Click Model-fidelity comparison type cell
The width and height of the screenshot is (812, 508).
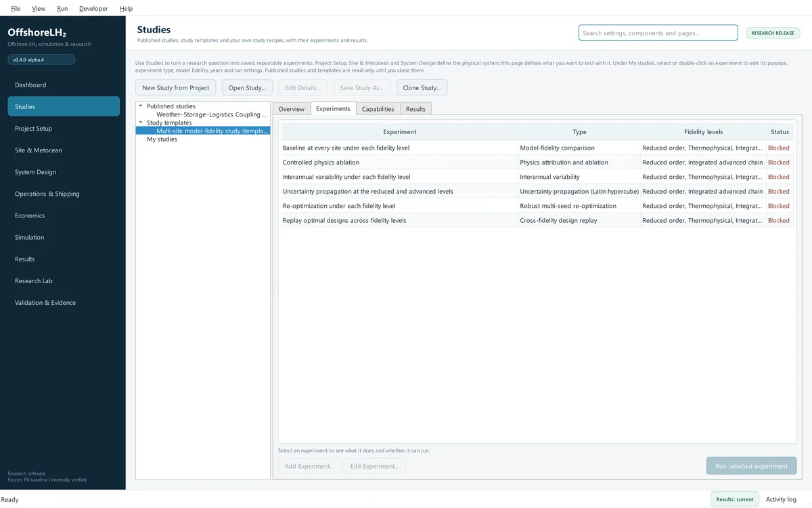(579, 148)
